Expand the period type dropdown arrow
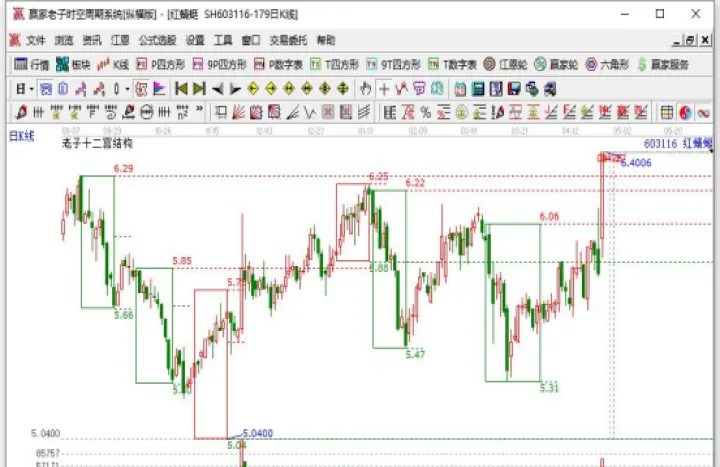720x467 pixels. coord(33,88)
